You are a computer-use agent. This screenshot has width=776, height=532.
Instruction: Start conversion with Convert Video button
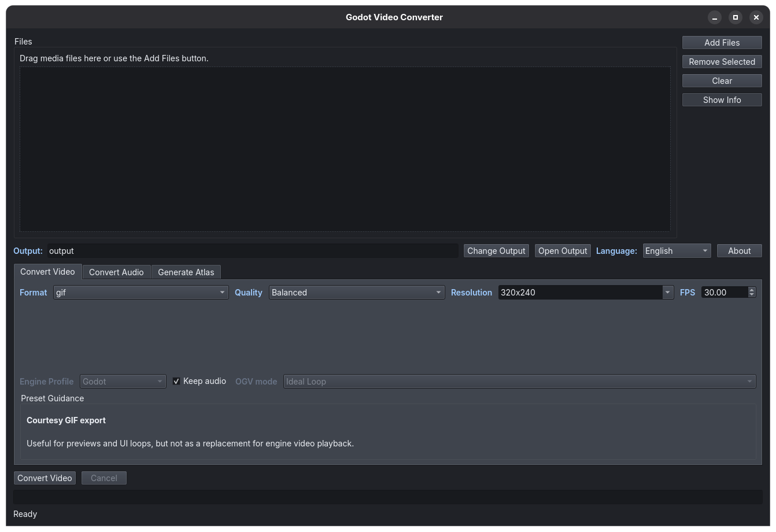(x=45, y=478)
